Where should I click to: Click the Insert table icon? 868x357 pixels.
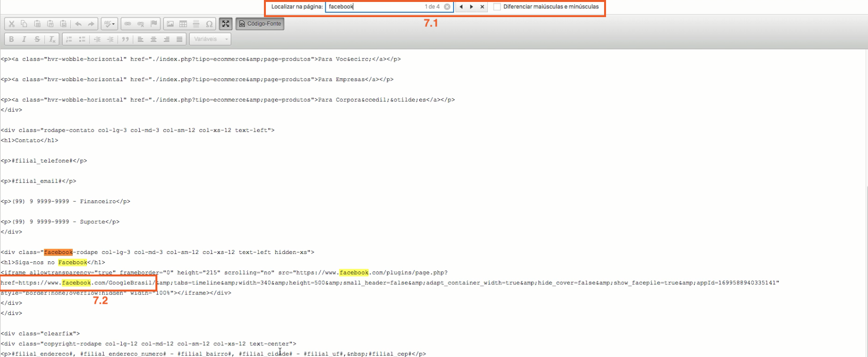pyautogui.click(x=183, y=24)
